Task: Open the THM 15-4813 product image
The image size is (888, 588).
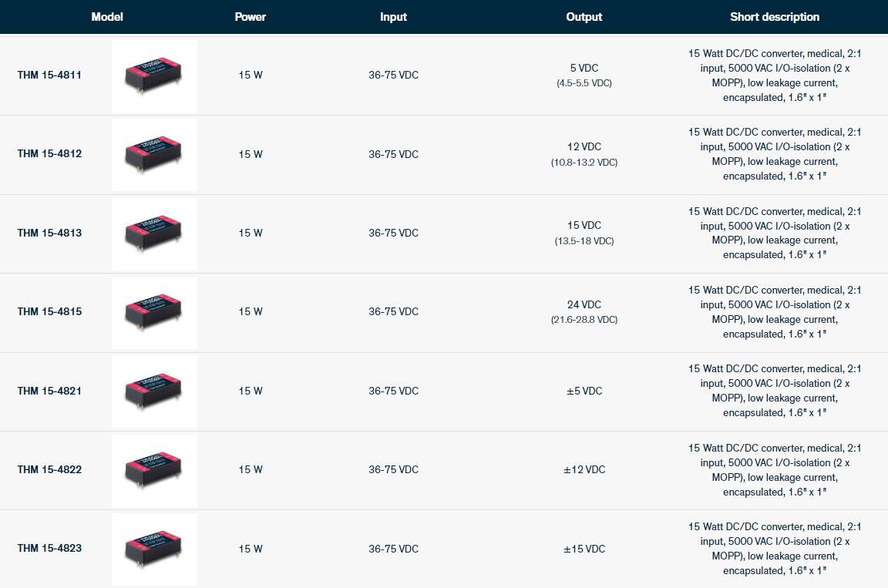Action: (154, 233)
